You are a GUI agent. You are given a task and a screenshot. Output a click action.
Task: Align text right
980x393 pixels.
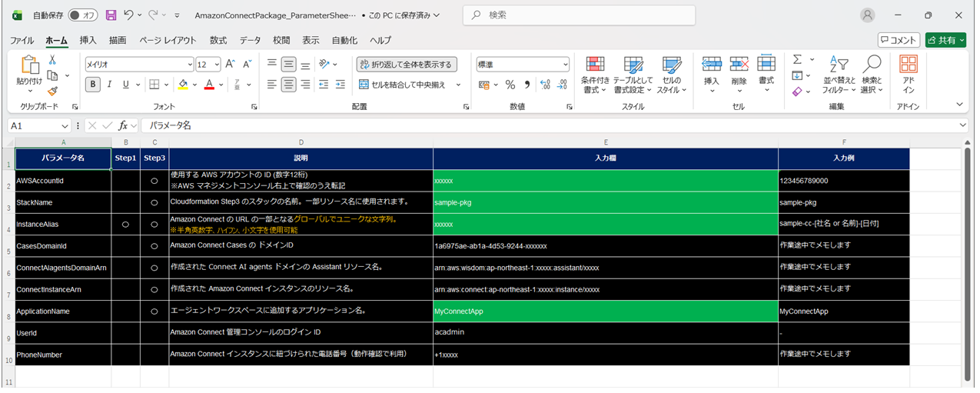click(306, 85)
